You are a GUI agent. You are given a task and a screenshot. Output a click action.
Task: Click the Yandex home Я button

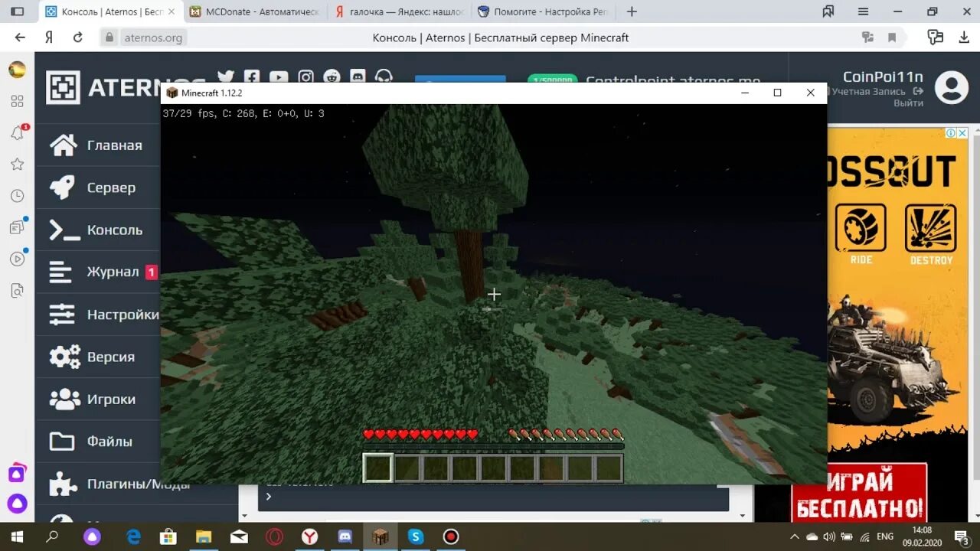tap(49, 37)
